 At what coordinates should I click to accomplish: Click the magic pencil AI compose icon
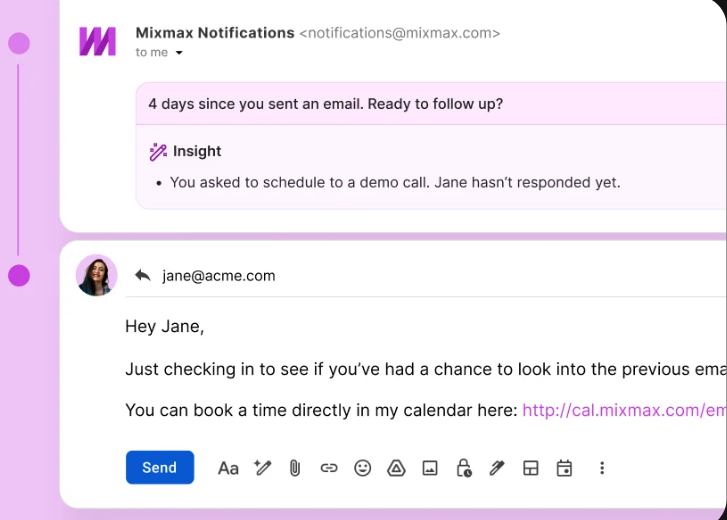pos(262,468)
